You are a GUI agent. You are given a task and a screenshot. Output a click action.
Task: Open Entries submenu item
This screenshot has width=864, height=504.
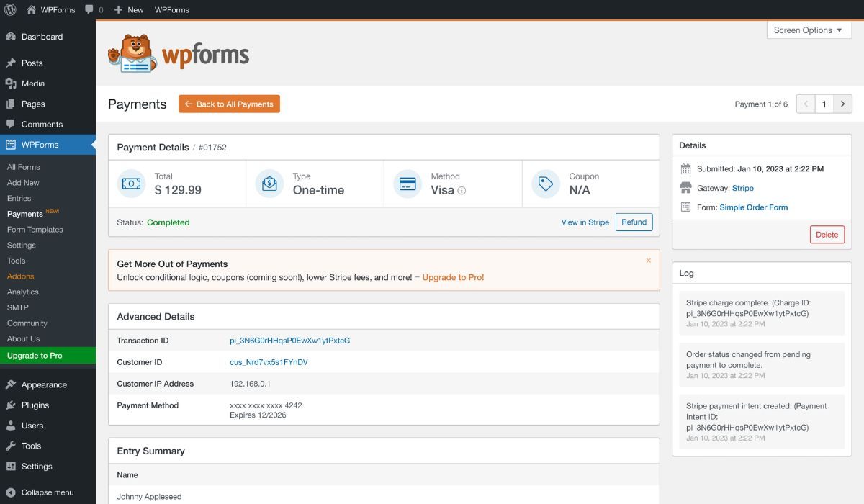tap(19, 198)
